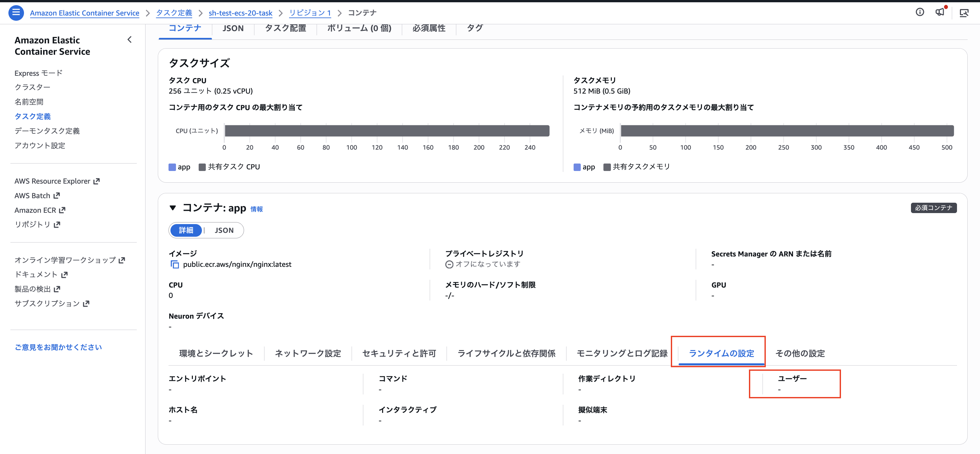Screen dimensions: 980x454
Task: Select the モニタリングとログ記録 tab
Action: [622, 354]
